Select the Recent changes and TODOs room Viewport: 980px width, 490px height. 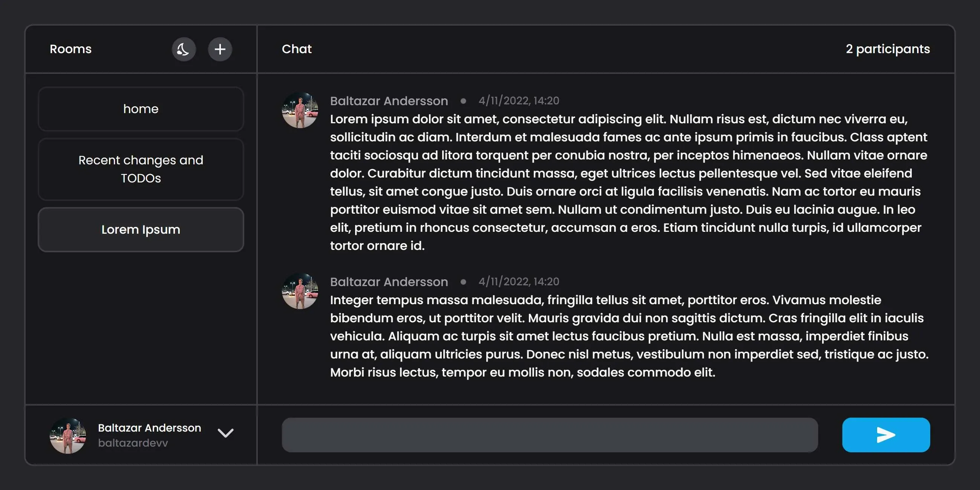pyautogui.click(x=141, y=169)
